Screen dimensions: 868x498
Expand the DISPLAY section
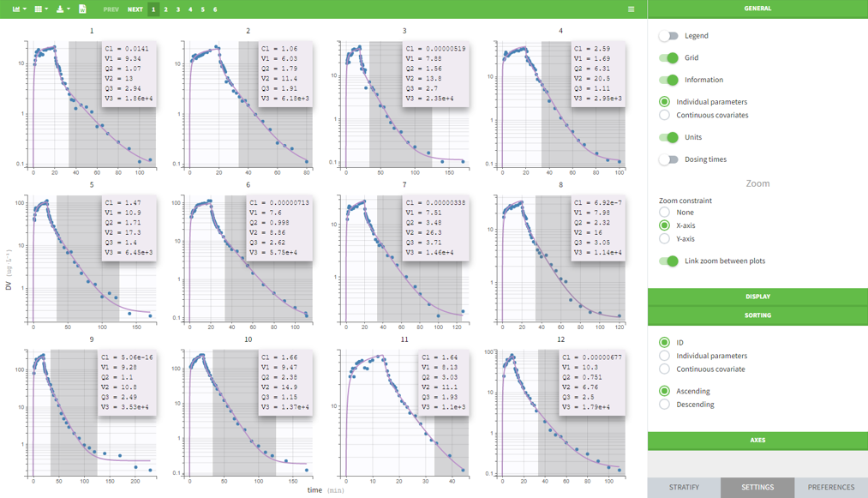click(757, 297)
